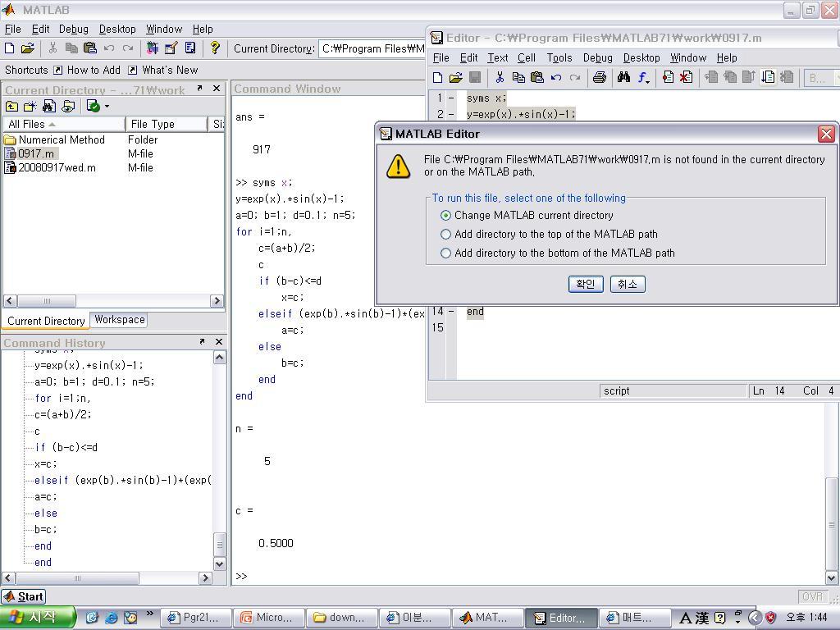Switch to the Workspace tab
This screenshot has height=630, width=840.
point(120,320)
